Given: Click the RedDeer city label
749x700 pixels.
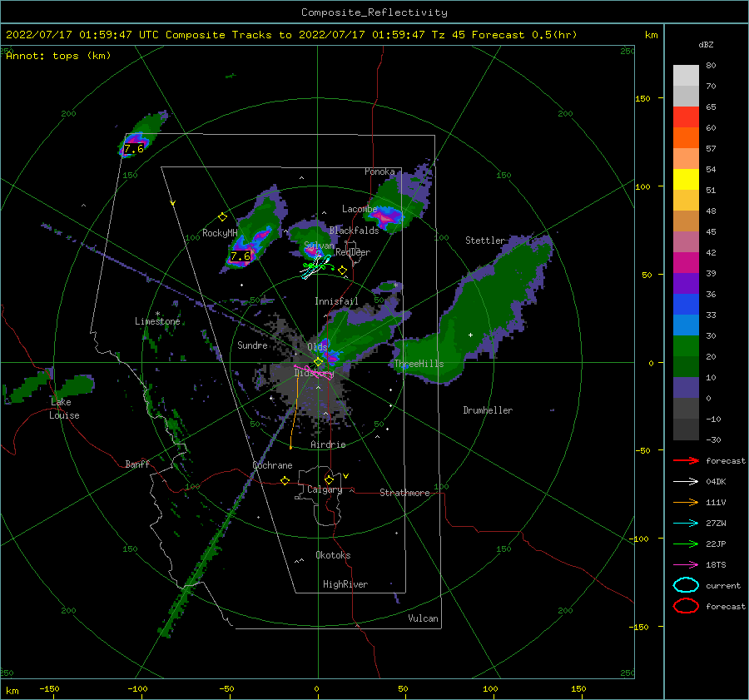Looking at the screenshot, I should [x=353, y=252].
